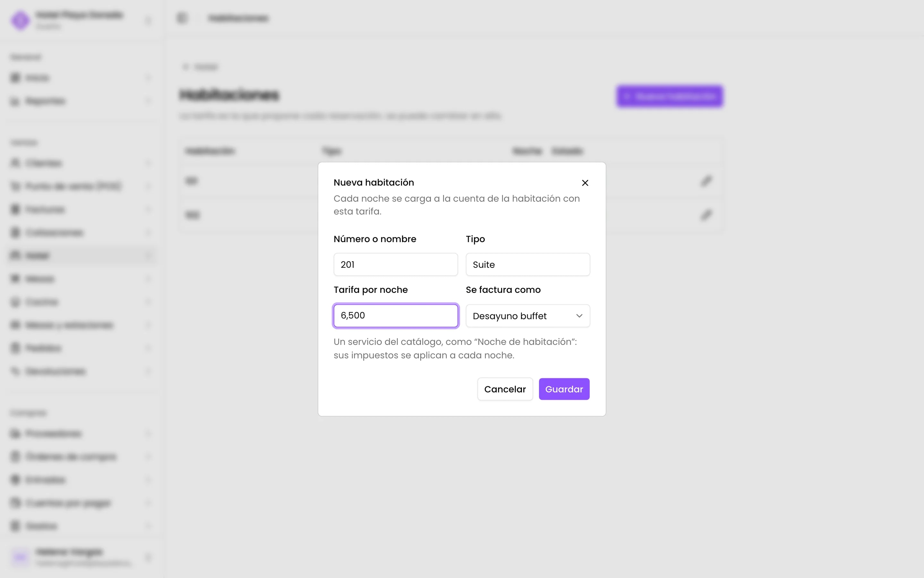Click the pencil edit icon of the first room row
This screenshot has height=578, width=924.
(706, 181)
